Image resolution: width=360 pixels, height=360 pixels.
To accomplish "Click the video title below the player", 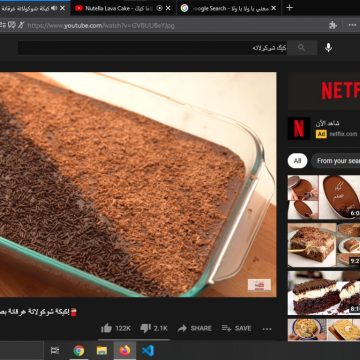I will point(39,312).
